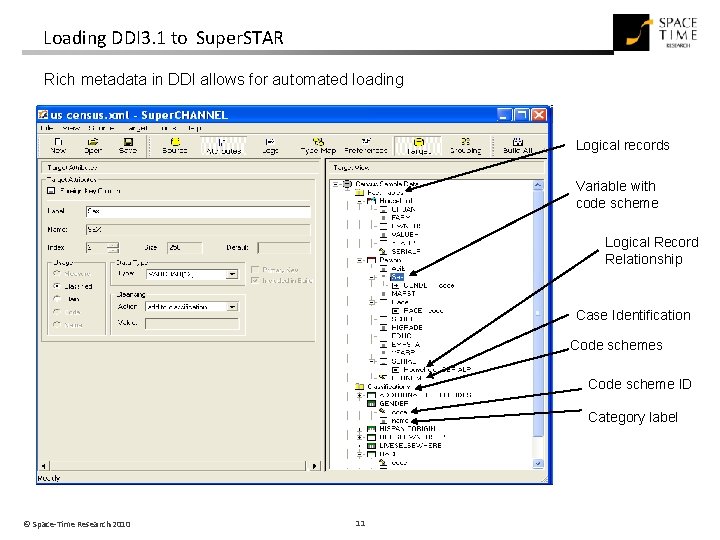Select the AGE variable under Person

coord(398,268)
